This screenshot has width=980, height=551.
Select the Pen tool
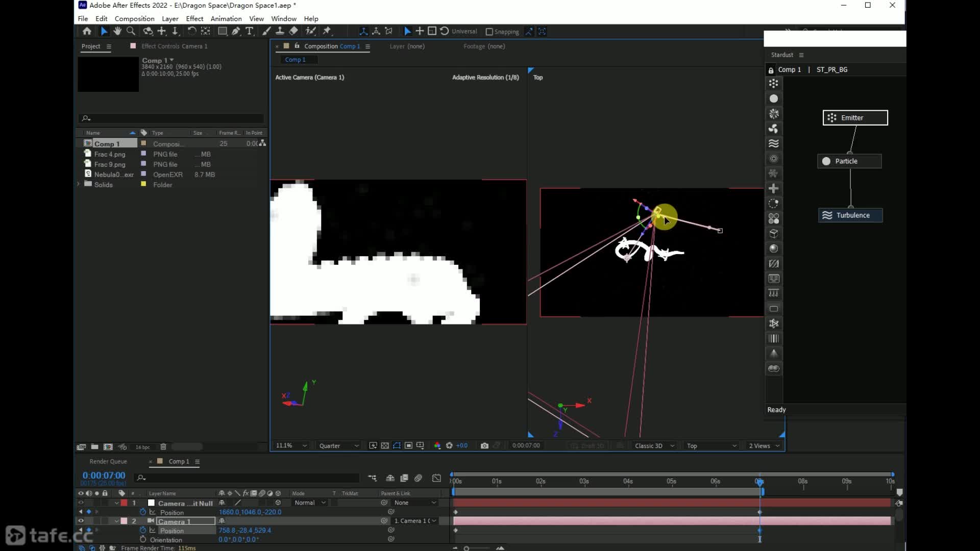[236, 31]
